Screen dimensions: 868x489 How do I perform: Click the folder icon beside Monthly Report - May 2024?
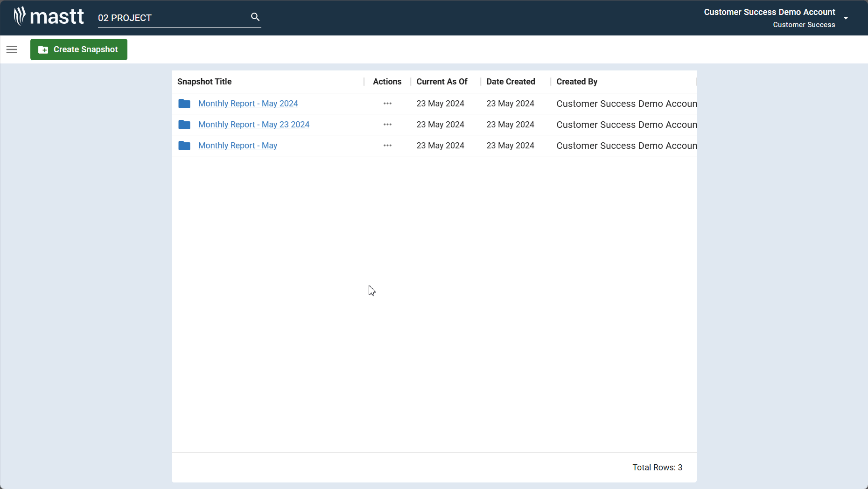(184, 104)
